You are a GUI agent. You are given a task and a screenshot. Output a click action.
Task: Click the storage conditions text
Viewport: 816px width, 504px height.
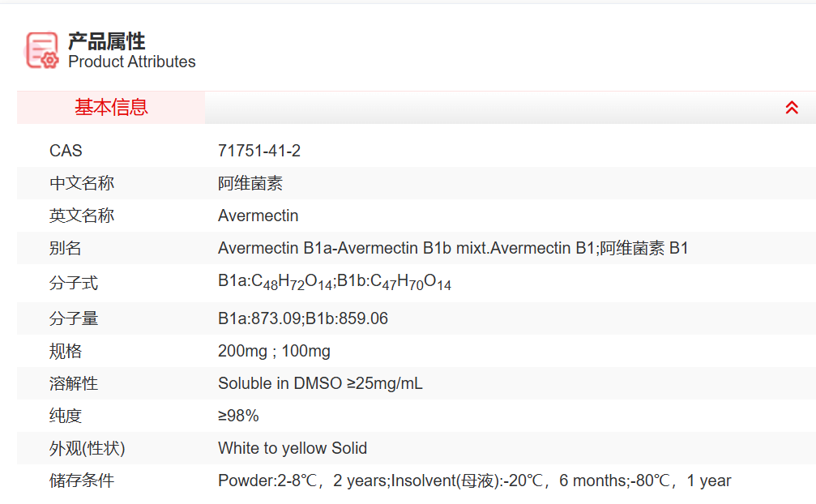(x=474, y=481)
